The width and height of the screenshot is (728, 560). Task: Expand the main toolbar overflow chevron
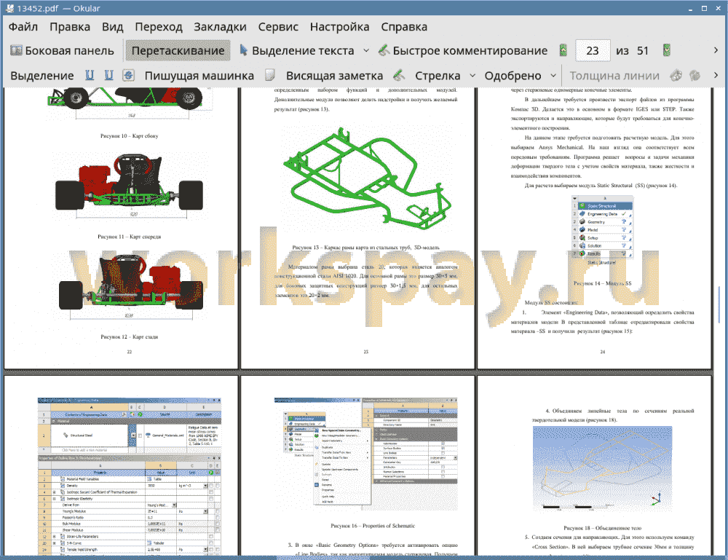tap(716, 50)
